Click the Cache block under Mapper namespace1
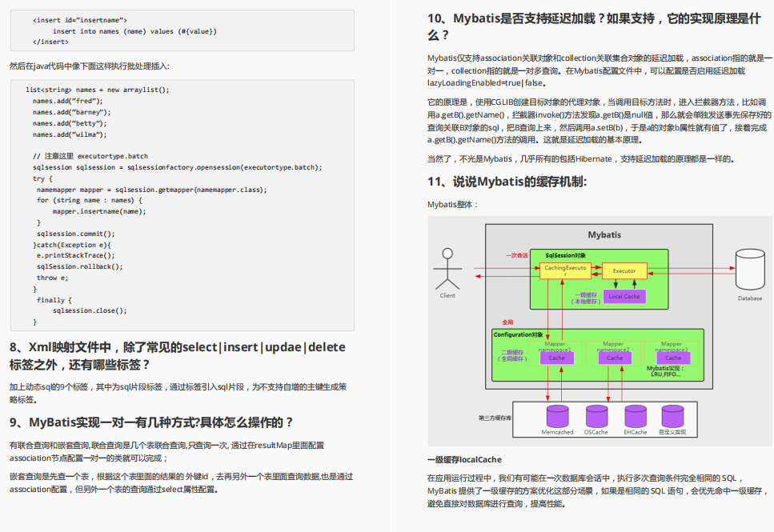This screenshot has width=774, height=532. tap(557, 358)
